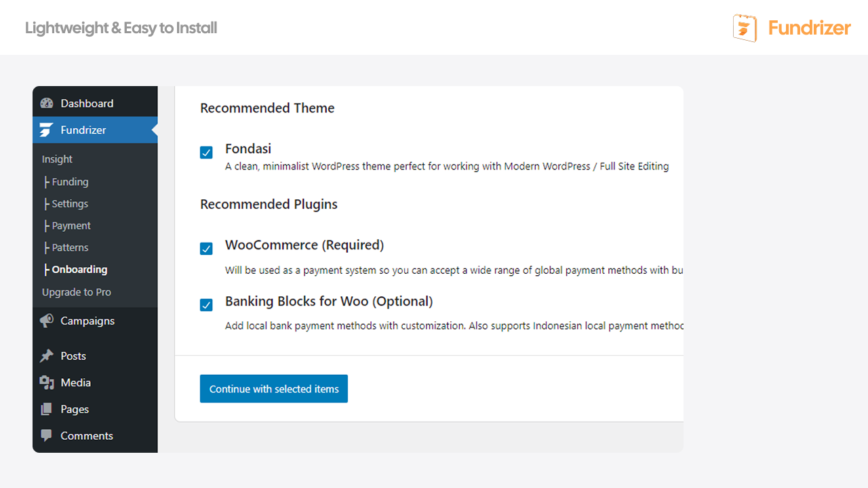Toggle Banking Blocks for Woo checkbox
868x488 pixels.
tap(206, 305)
